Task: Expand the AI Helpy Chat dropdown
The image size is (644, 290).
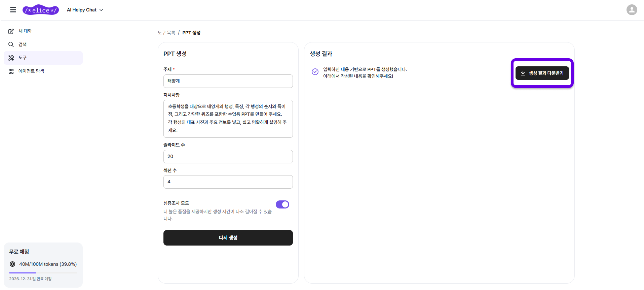Action: [x=85, y=10]
